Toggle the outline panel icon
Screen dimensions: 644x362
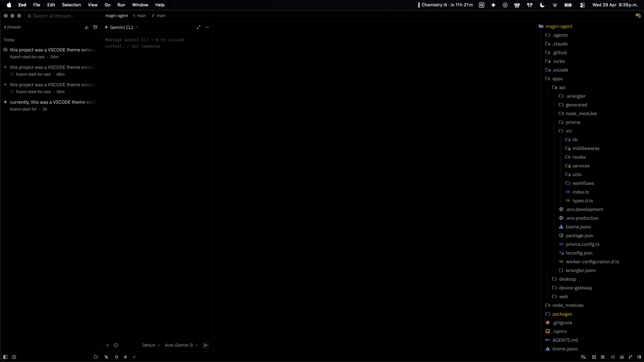click(613, 357)
